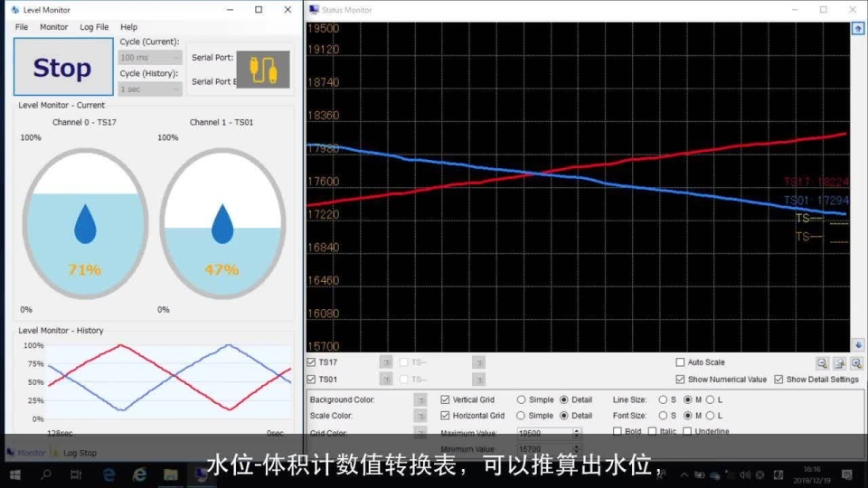
Task: Click the zoom out magnifier icon
Action: [822, 363]
